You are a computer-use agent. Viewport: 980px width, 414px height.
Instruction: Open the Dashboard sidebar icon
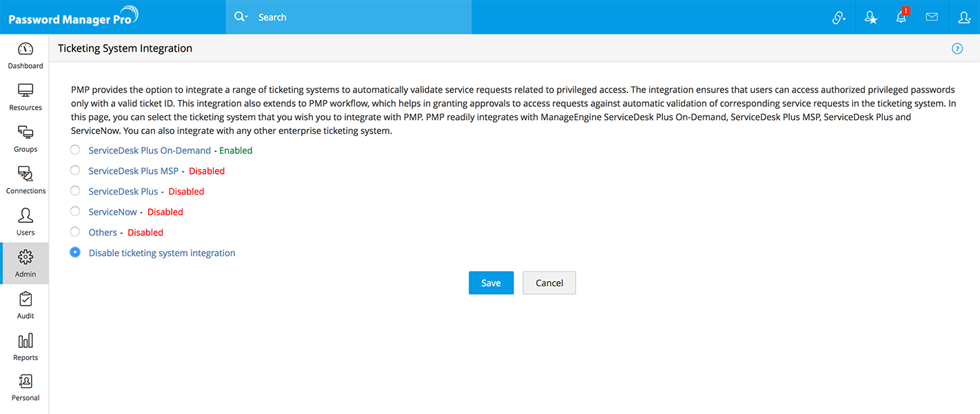click(25, 55)
